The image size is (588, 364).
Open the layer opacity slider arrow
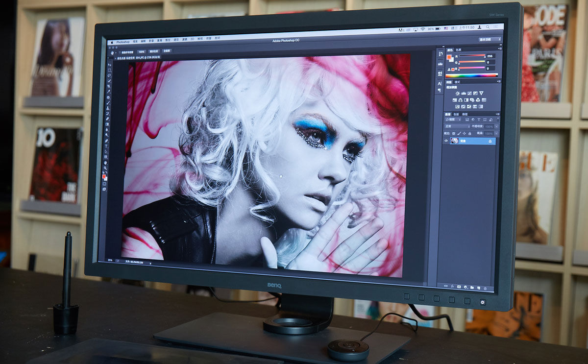tap(496, 126)
